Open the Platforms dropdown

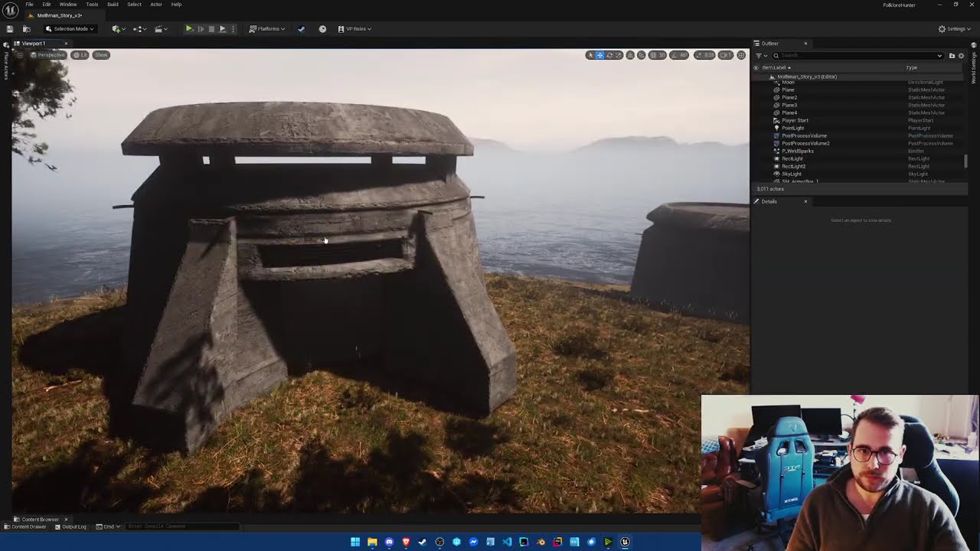267,29
